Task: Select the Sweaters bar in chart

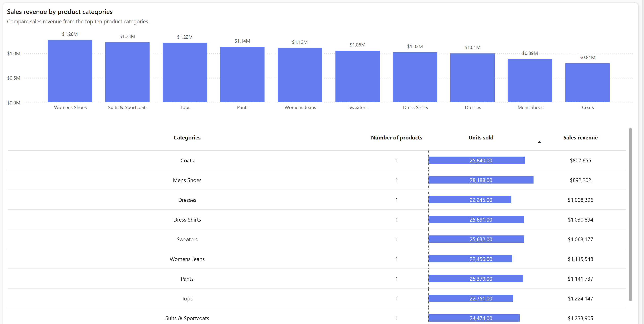Action: point(357,76)
